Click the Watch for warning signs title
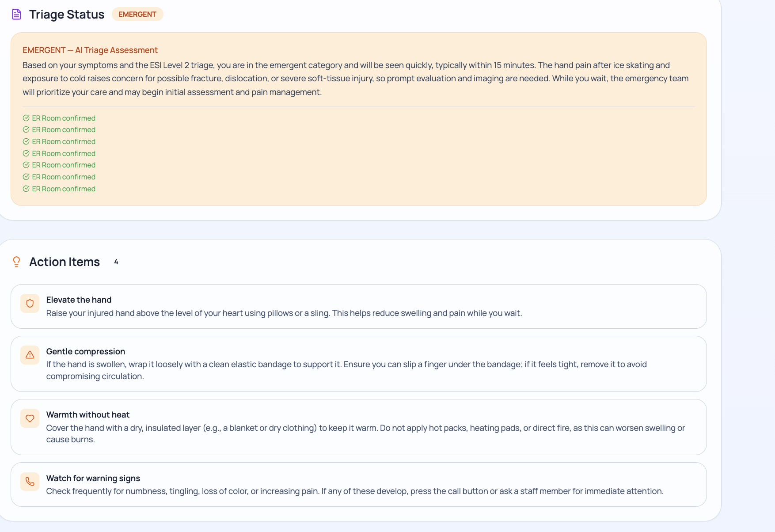Image resolution: width=775 pixels, height=532 pixels. pos(93,478)
